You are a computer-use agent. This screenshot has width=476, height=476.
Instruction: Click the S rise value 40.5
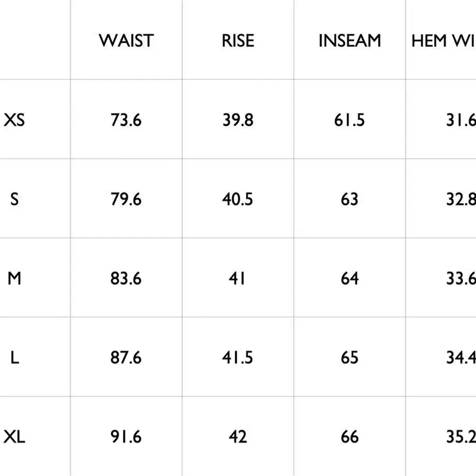point(237,199)
